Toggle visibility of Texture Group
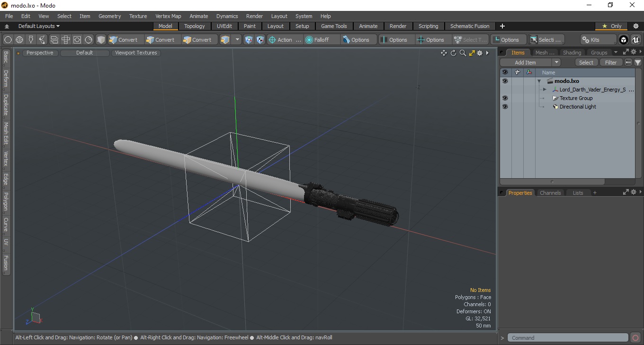Viewport: 644px width, 345px height. point(505,98)
